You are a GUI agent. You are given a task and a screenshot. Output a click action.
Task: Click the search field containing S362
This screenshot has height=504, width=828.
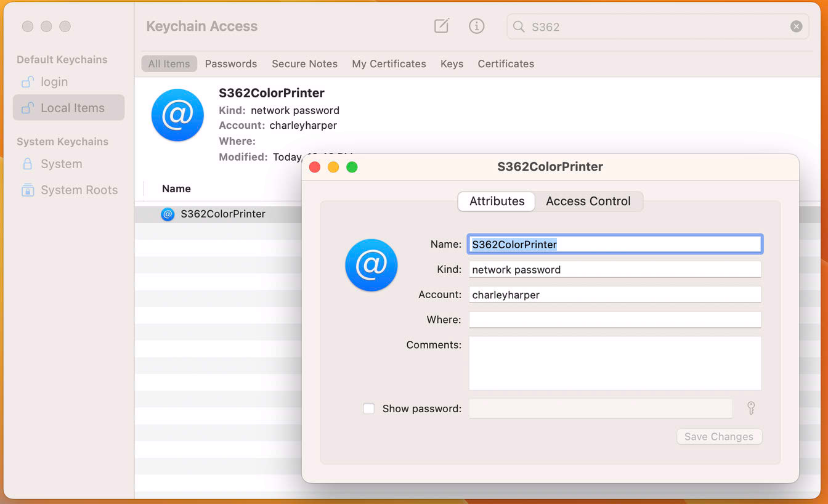[658, 26]
